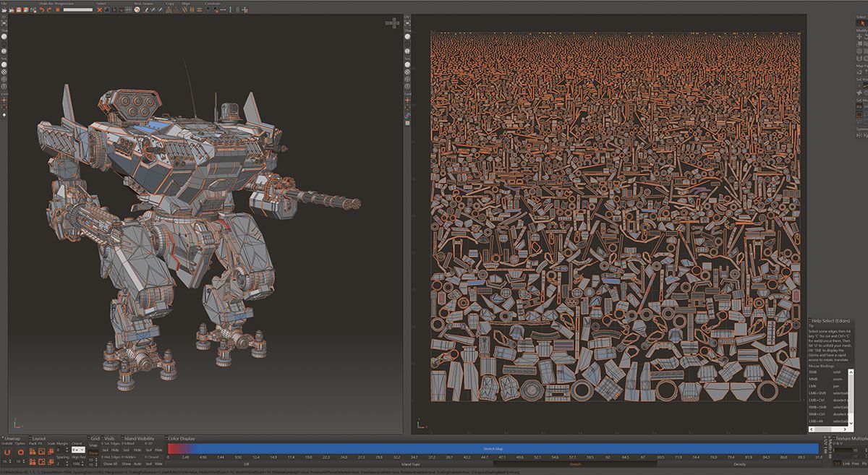Collapse the Color Display panel
Image resolution: width=868 pixels, height=475 pixels.
pyautogui.click(x=166, y=438)
